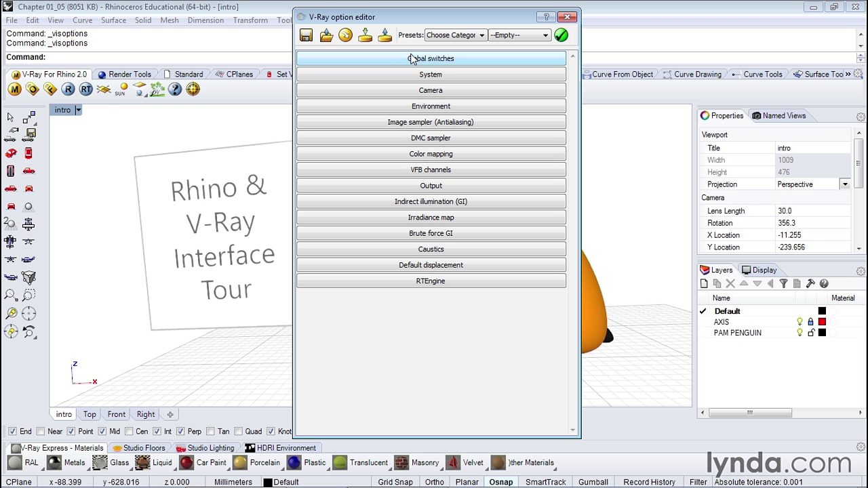Click the save options icon in V-Ray option editor
Screen dimensions: 868x488
[307, 35]
